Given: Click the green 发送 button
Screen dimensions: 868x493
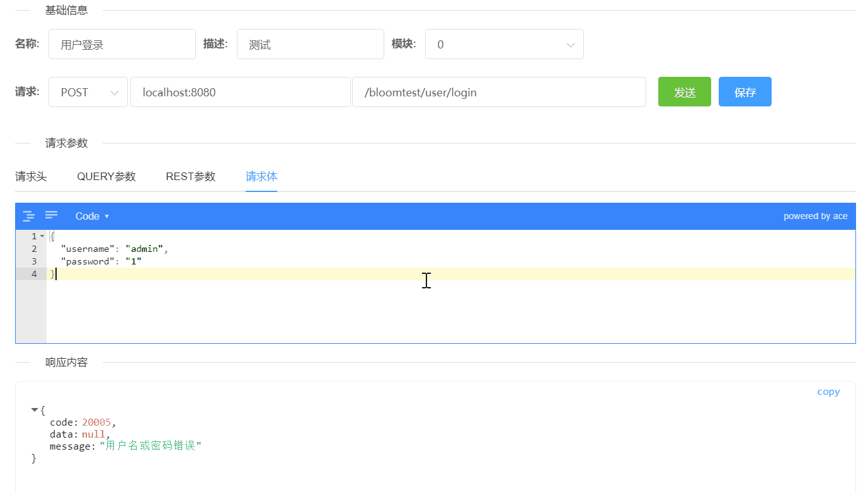Looking at the screenshot, I should tap(685, 92).
